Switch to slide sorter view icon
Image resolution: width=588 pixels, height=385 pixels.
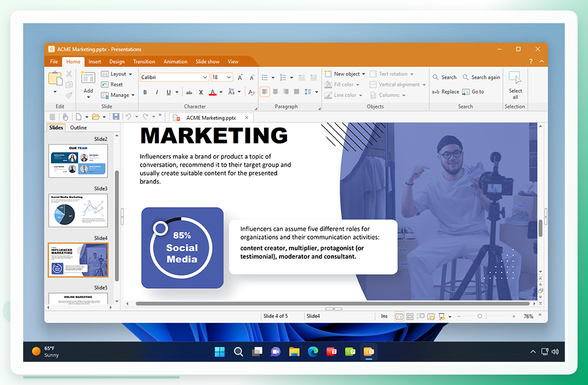click(410, 316)
